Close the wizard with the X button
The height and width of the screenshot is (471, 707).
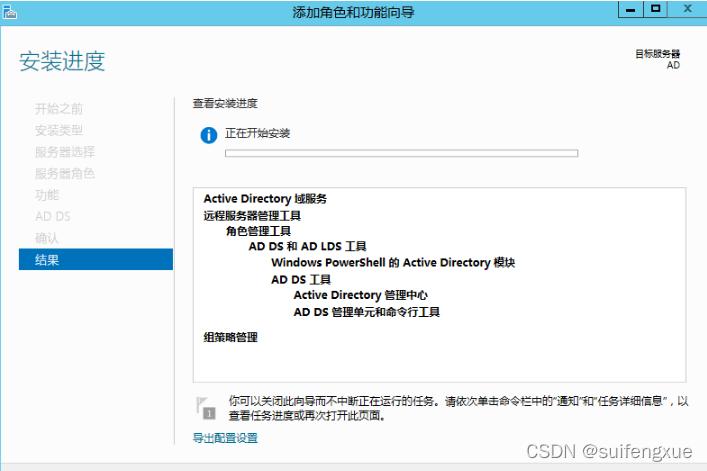688,9
